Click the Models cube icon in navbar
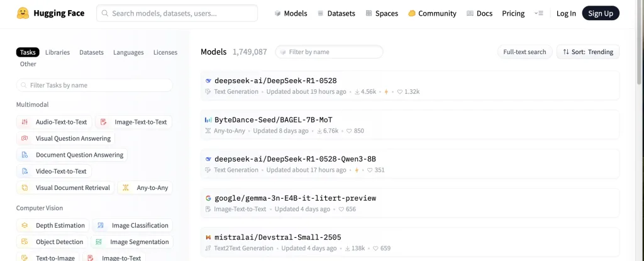Screen dimensions: 644x261 277,13
